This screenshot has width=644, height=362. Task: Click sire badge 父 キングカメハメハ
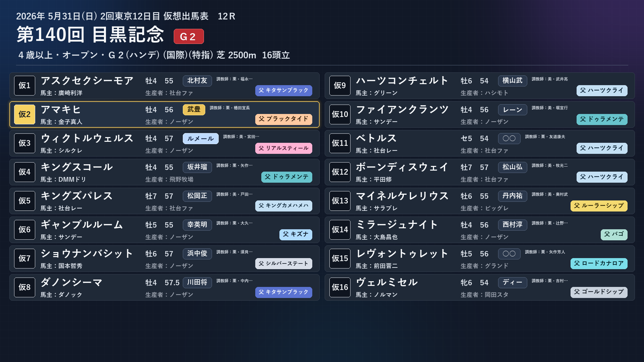point(284,206)
